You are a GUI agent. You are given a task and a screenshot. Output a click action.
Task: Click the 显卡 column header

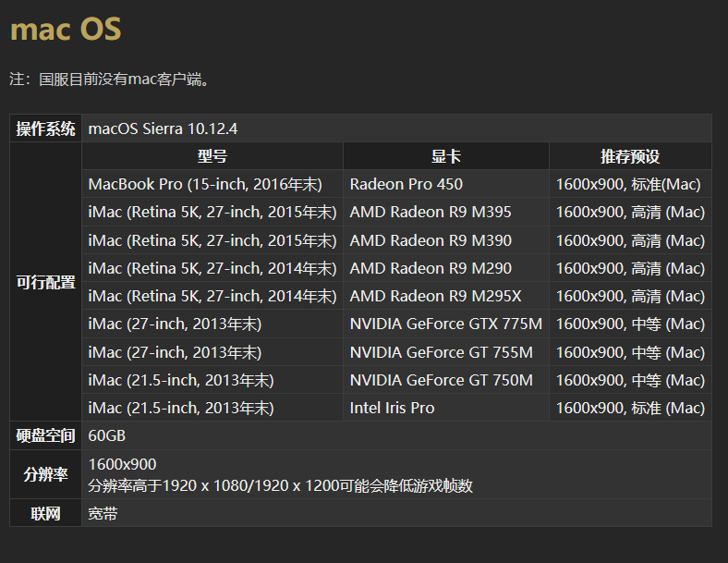tap(445, 156)
